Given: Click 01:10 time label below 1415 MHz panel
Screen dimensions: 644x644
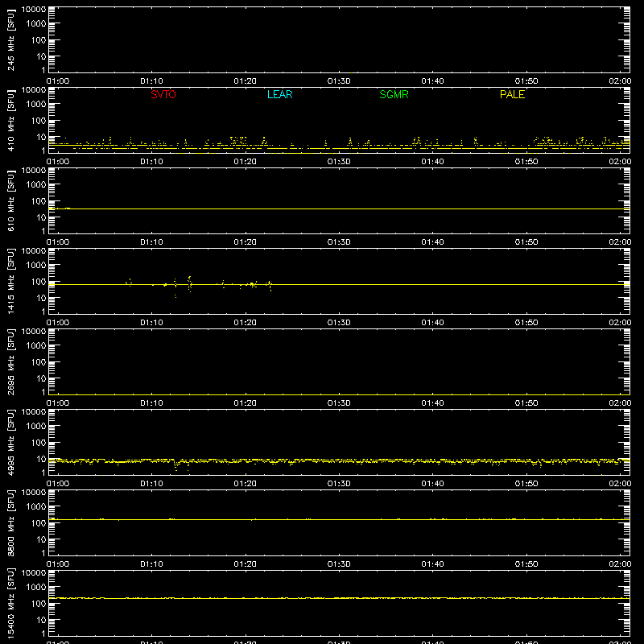Looking at the screenshot, I should 151,323.
